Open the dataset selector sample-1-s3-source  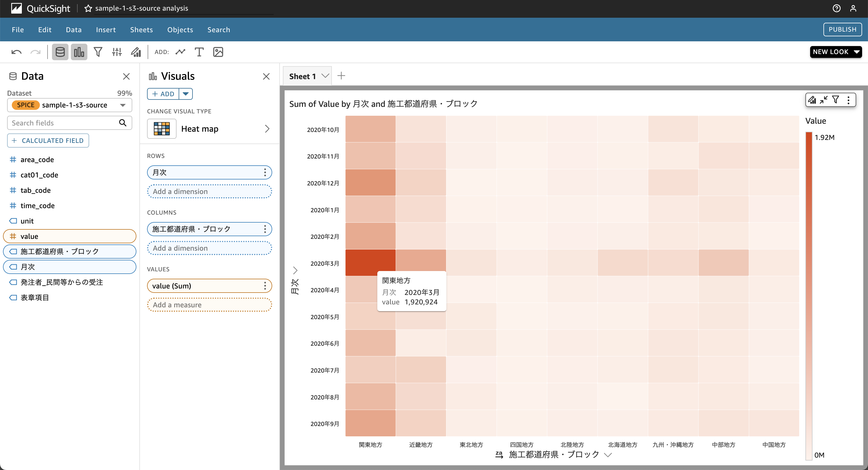click(x=69, y=105)
